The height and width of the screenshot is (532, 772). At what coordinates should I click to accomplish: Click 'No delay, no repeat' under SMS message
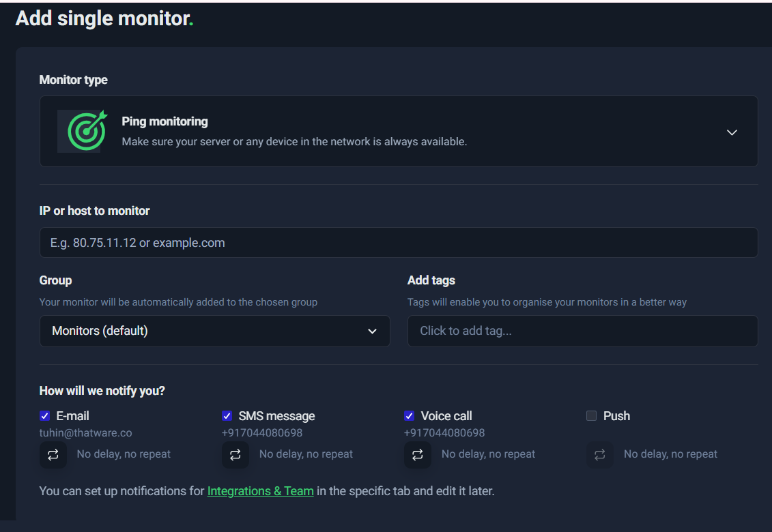[306, 454]
